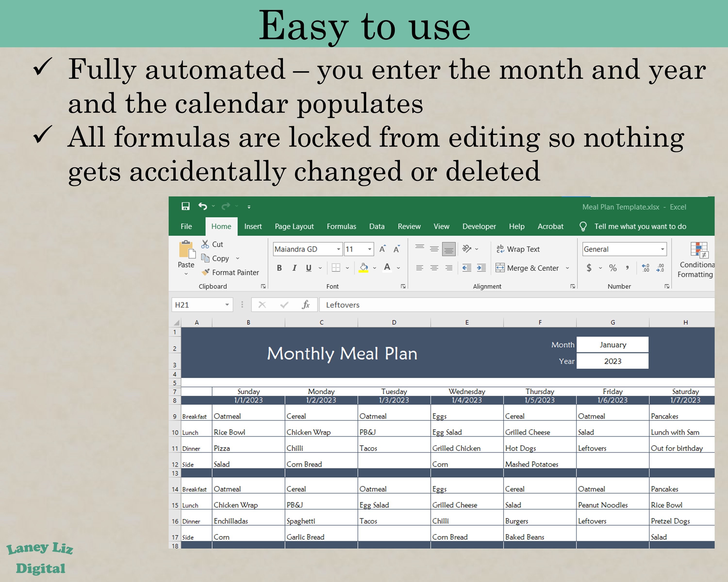The width and height of the screenshot is (728, 582).
Task: Enable center text alignment
Action: tap(435, 267)
